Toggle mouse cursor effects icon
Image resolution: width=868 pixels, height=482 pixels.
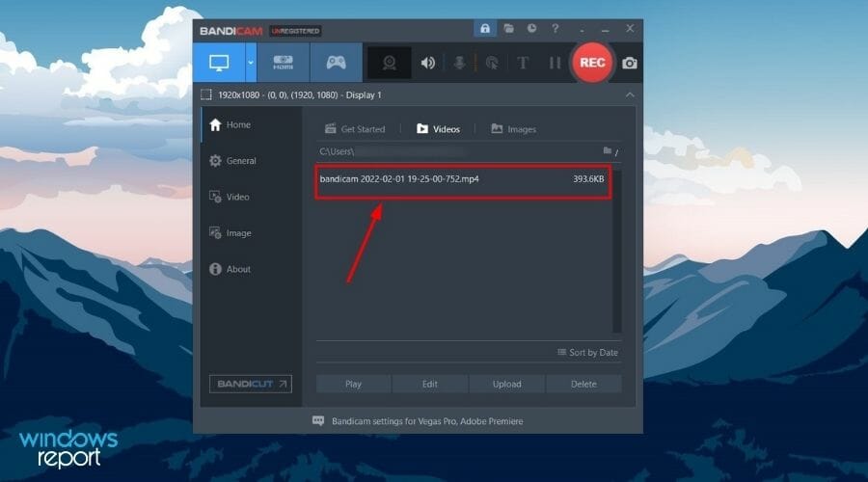[492, 63]
